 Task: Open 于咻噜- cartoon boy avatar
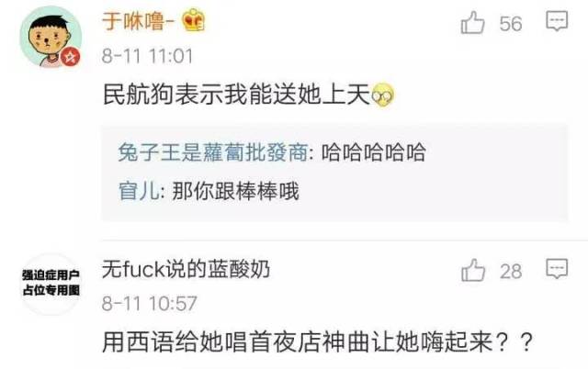coord(51,37)
